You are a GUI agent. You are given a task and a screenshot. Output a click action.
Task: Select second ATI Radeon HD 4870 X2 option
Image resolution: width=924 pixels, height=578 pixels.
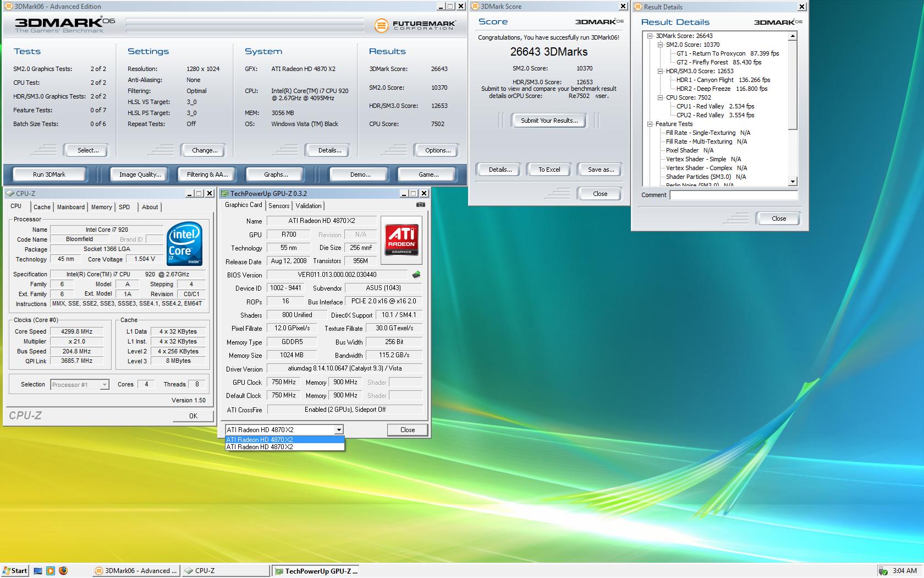285,447
